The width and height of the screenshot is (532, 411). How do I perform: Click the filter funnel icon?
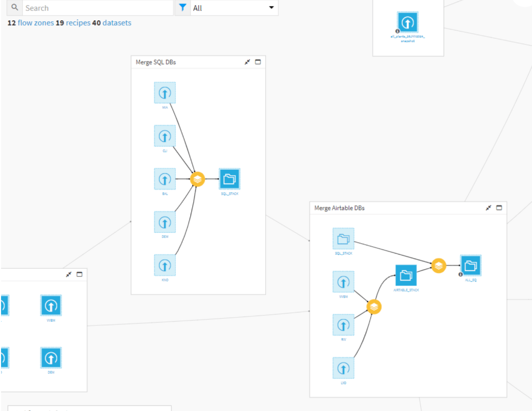click(182, 8)
